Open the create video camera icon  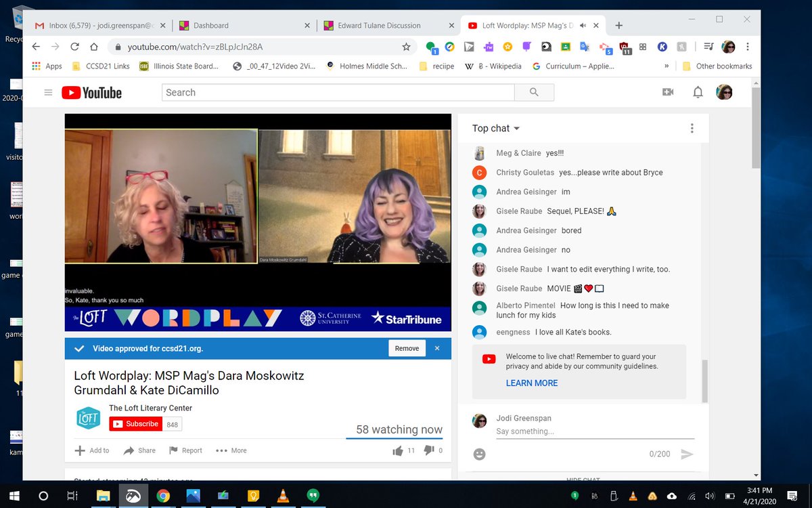668,92
